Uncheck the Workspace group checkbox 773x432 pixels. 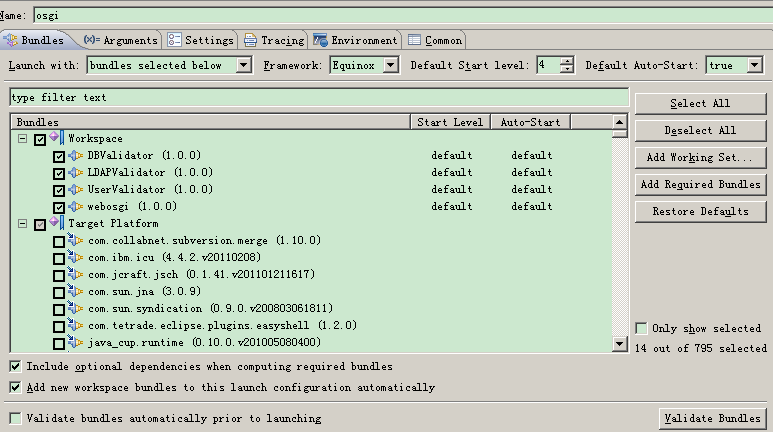pos(40,140)
